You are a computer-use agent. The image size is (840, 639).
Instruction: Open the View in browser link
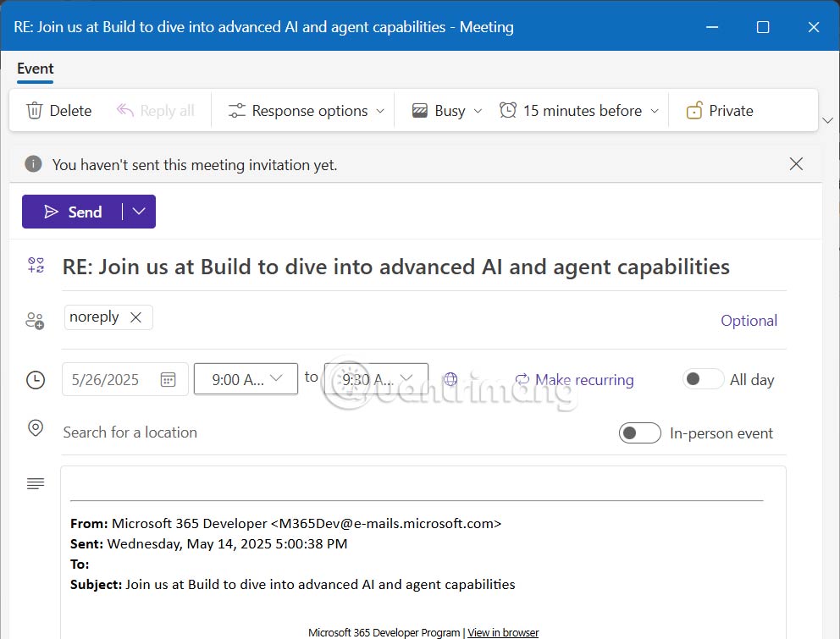(x=503, y=632)
